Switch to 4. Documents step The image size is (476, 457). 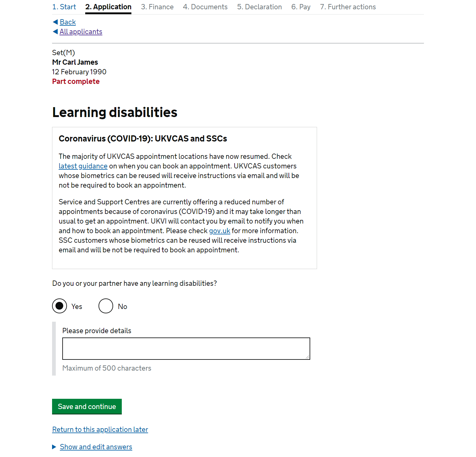point(205,7)
